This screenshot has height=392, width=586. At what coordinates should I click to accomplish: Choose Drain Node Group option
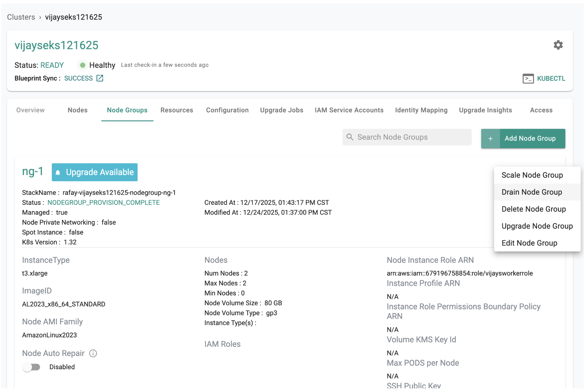tap(531, 192)
